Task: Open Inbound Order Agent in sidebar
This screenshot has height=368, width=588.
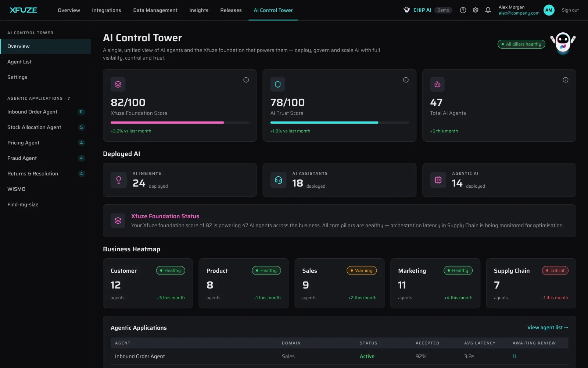Action: pyautogui.click(x=46, y=112)
